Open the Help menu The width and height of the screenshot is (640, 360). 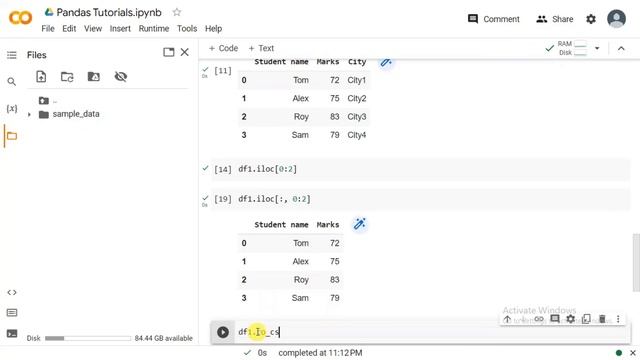(213, 29)
